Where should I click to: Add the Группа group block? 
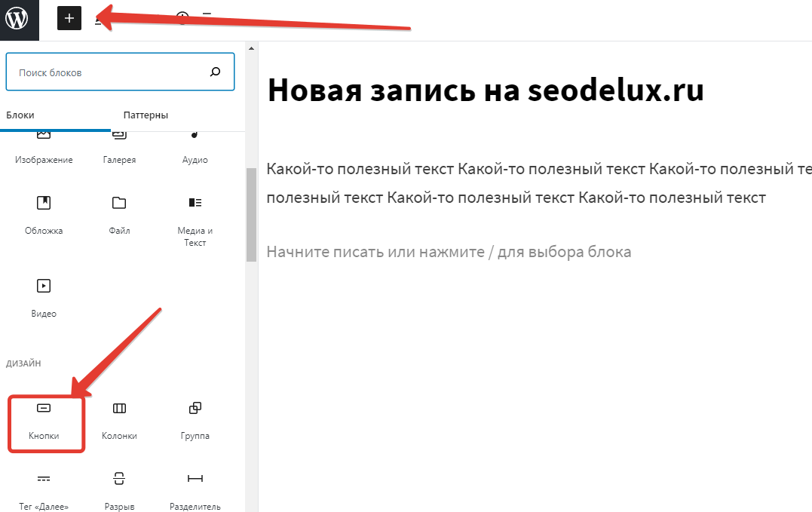pos(195,421)
